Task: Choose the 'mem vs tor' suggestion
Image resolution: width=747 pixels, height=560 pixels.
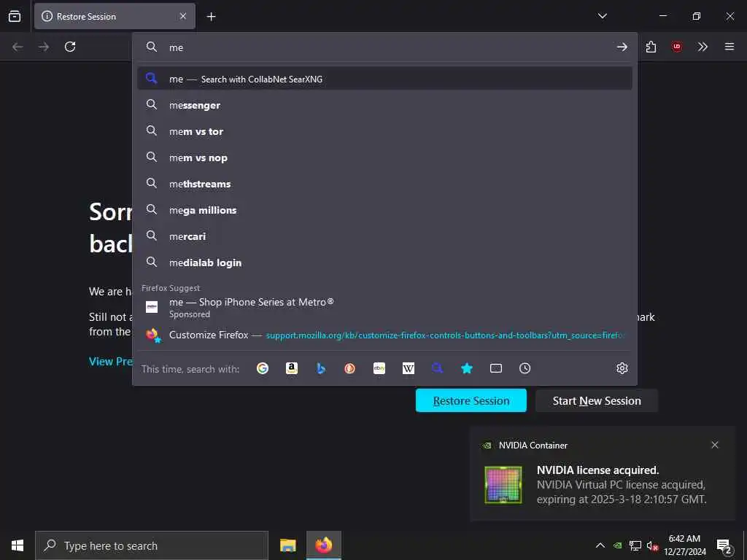Action: coord(384,131)
